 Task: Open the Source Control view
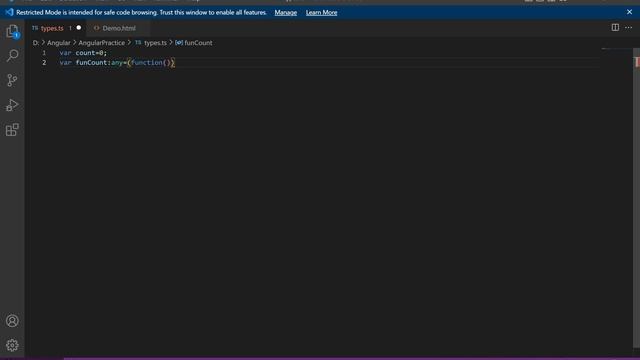[12, 80]
